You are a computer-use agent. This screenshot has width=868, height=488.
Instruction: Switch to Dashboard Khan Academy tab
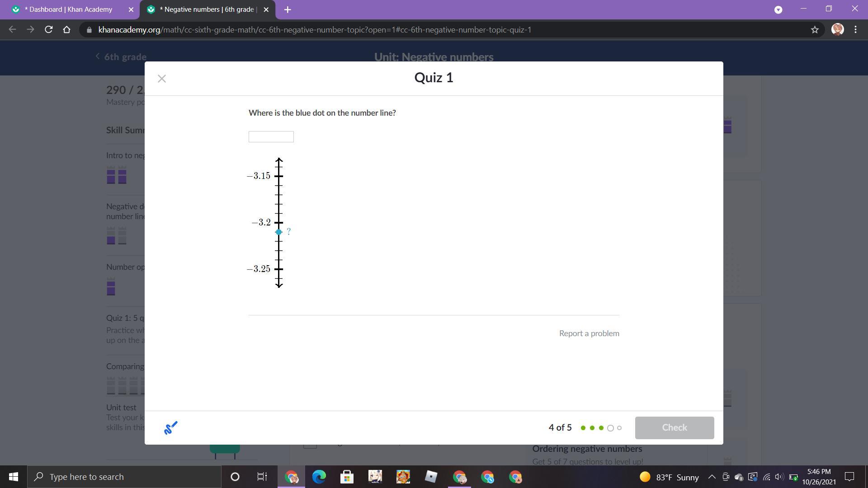68,9
